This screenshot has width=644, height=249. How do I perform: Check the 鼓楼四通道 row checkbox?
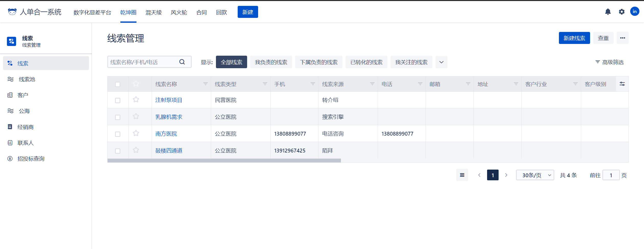pyautogui.click(x=118, y=151)
